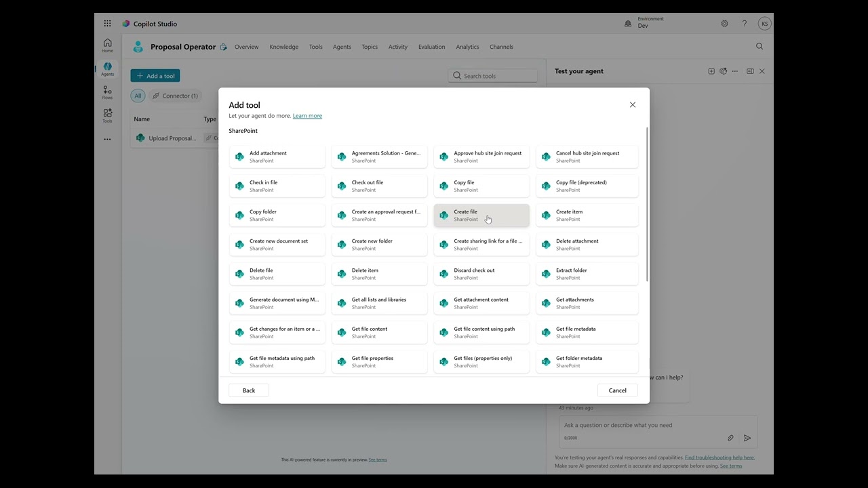Select the Get file content tool
The width and height of the screenshot is (868, 488).
tap(380, 331)
